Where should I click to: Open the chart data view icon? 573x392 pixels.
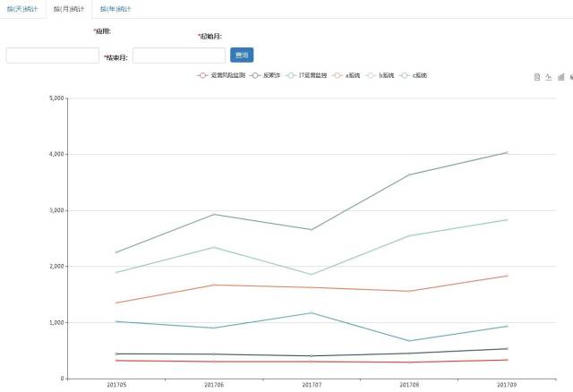tap(537, 77)
